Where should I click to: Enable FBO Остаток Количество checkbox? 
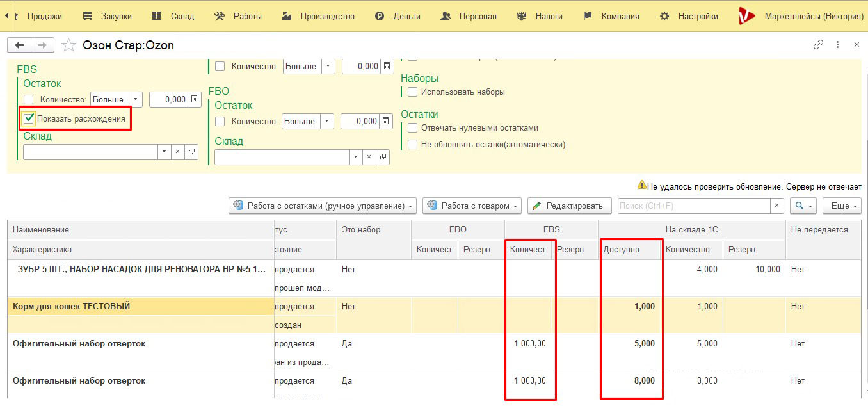coord(220,121)
